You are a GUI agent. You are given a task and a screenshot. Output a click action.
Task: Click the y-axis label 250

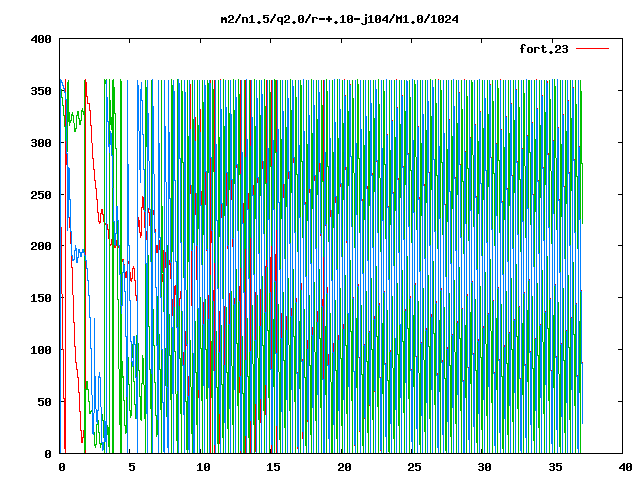pos(41,195)
